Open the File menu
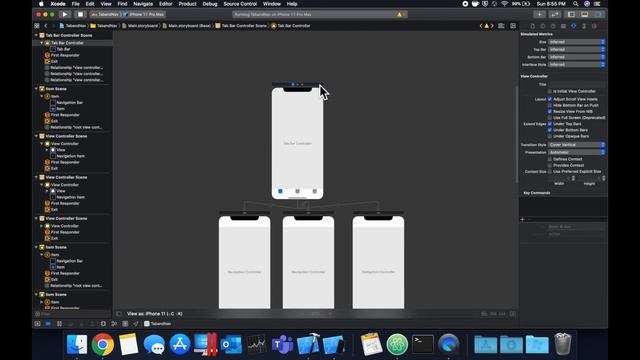Image resolution: width=640 pixels, height=360 pixels. 76,4
